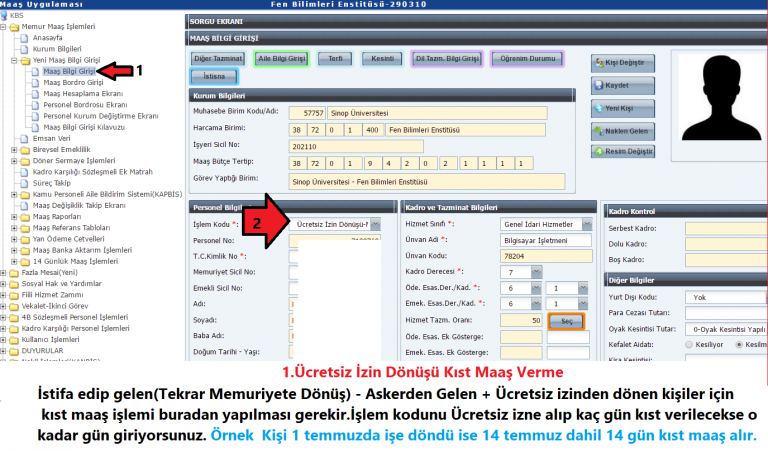Focus the Hizmet Tazm. Oranı field

tap(521, 321)
